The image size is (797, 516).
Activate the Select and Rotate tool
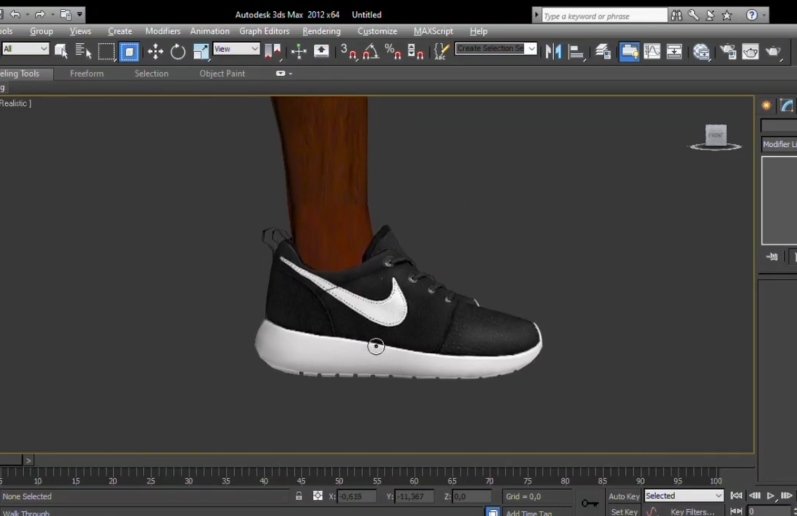(x=178, y=51)
